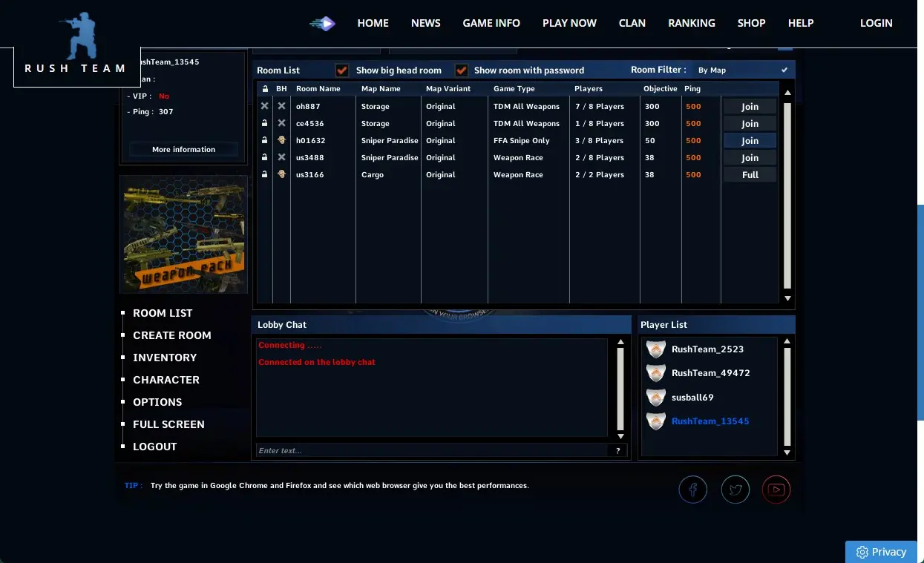The height and width of the screenshot is (563, 924).
Task: Open the CLAN menu item
Action: tap(632, 23)
